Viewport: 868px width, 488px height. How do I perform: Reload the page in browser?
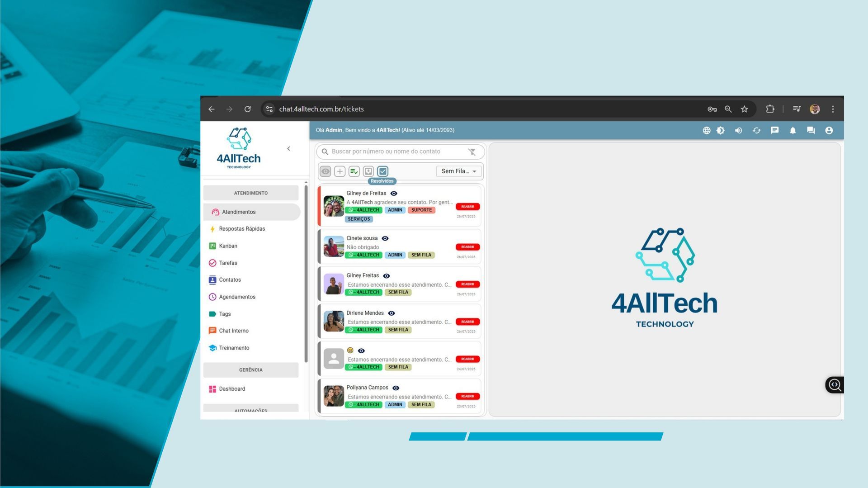pyautogui.click(x=247, y=109)
